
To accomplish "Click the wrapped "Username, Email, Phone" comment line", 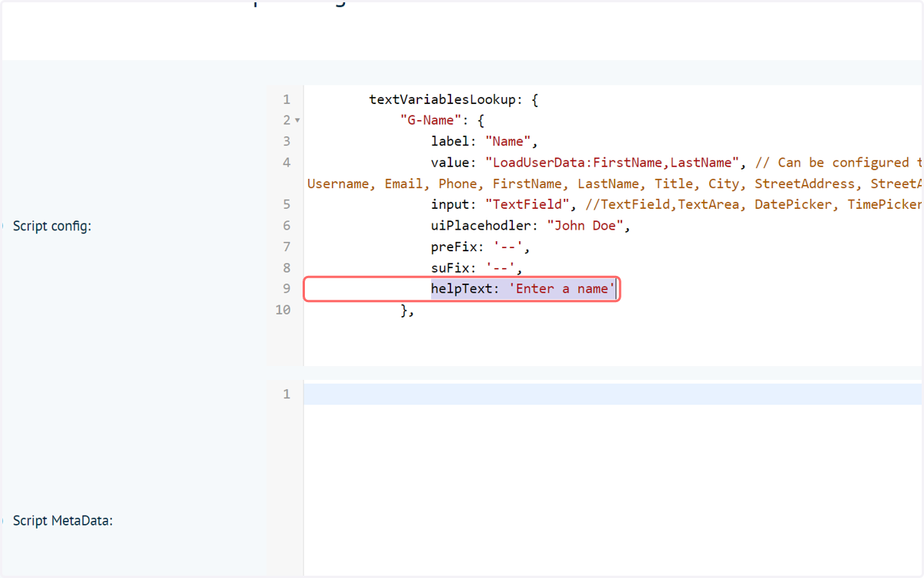I will 614,183.
